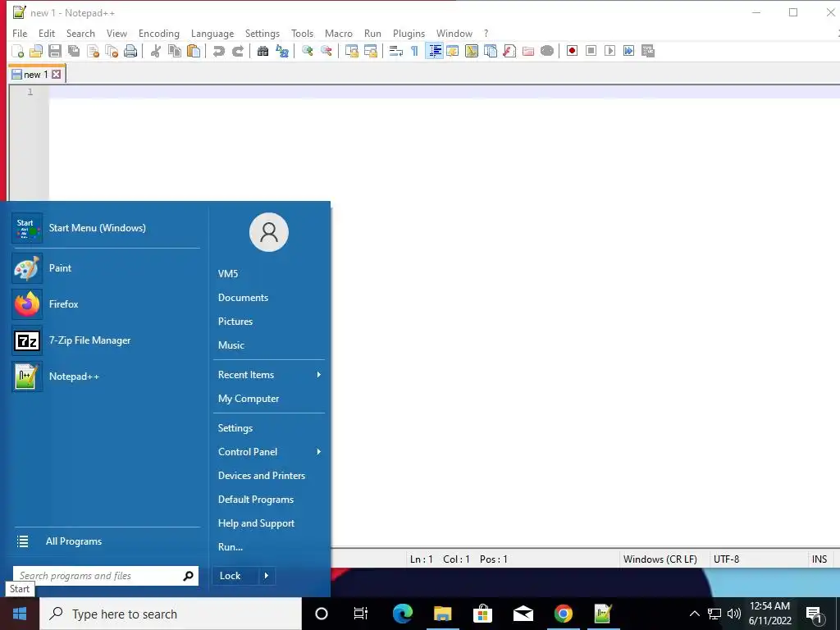Click the Paste clipboard icon
840x630 pixels.
tap(194, 51)
